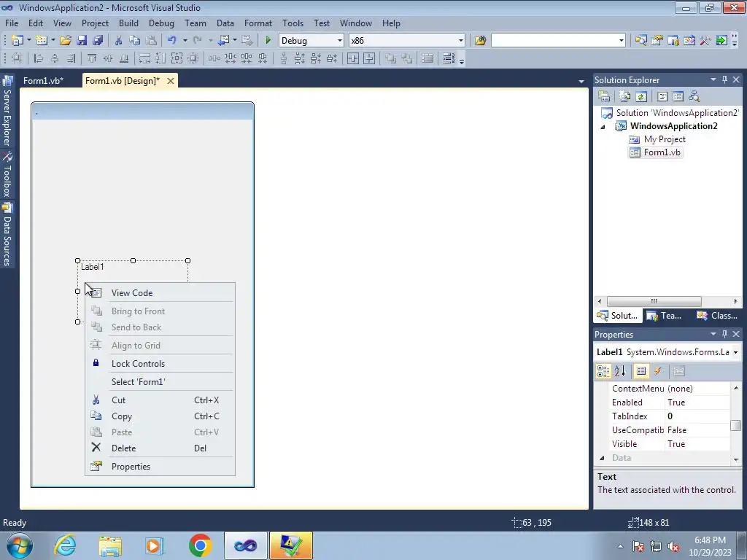Select My Project in Solution Explorer
747x560 pixels.
coord(664,139)
